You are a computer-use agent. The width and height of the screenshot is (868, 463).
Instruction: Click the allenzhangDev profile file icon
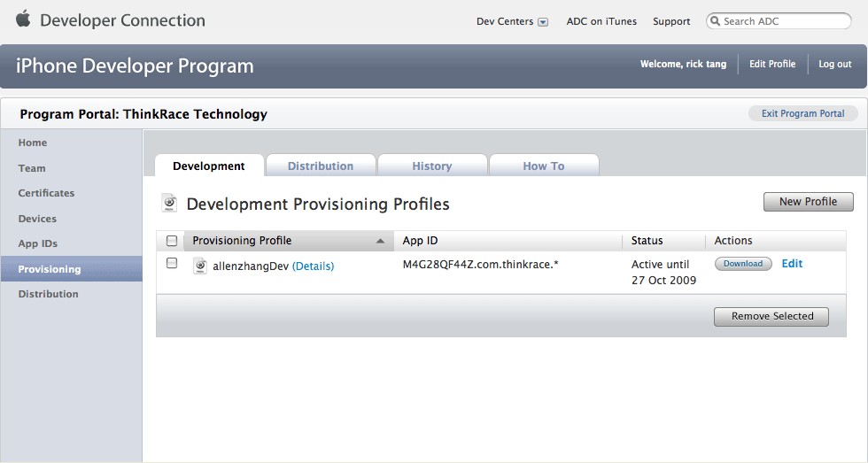pos(200,266)
